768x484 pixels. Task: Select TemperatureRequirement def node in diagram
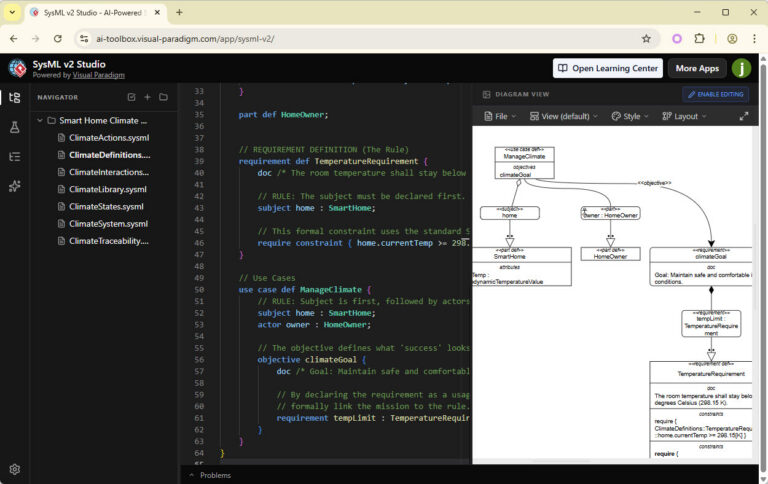pos(700,410)
